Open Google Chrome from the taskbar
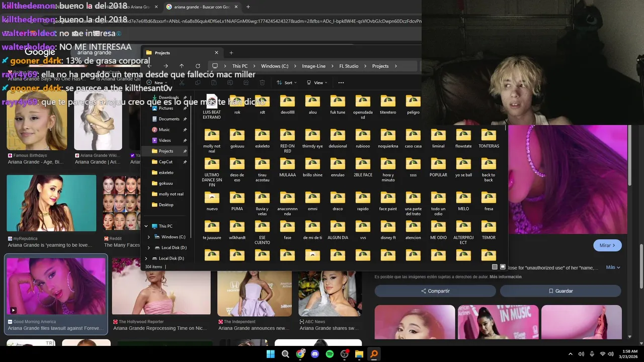 click(300, 354)
